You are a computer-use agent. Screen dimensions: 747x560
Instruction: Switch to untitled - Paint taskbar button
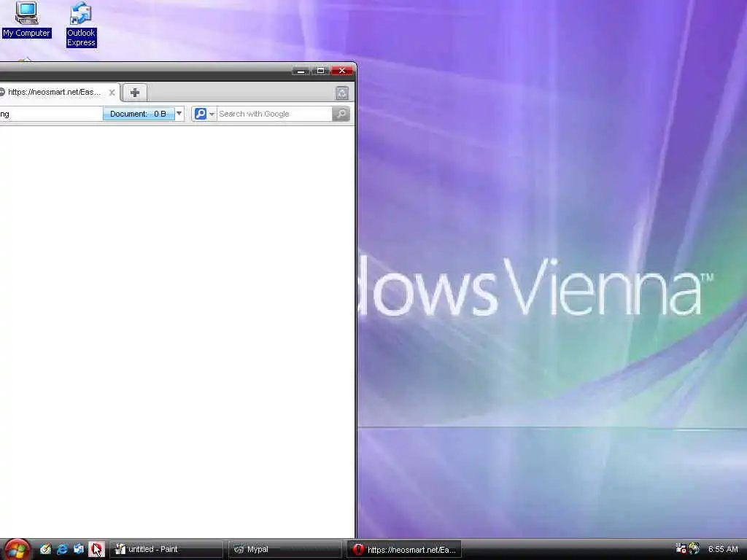[x=166, y=549]
